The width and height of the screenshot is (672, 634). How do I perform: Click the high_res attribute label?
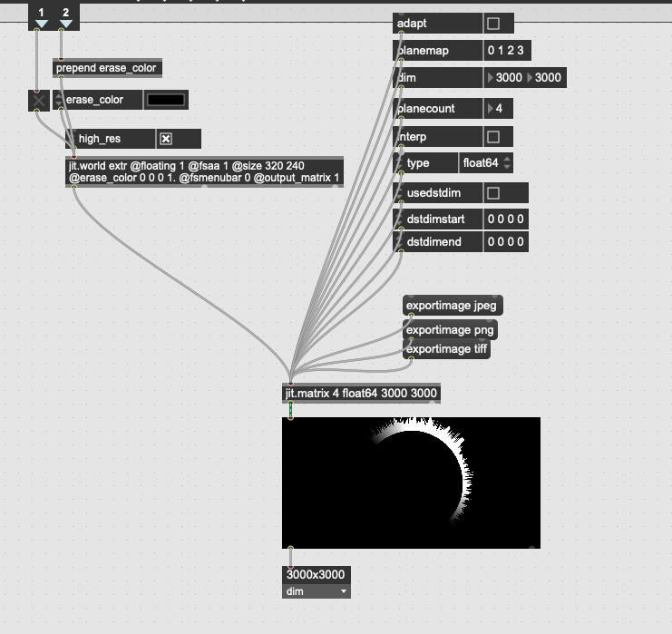click(x=100, y=139)
